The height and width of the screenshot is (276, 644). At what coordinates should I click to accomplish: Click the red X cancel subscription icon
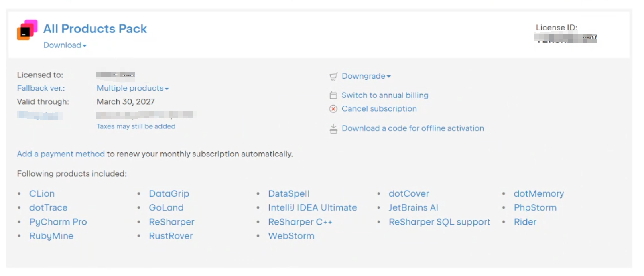333,109
